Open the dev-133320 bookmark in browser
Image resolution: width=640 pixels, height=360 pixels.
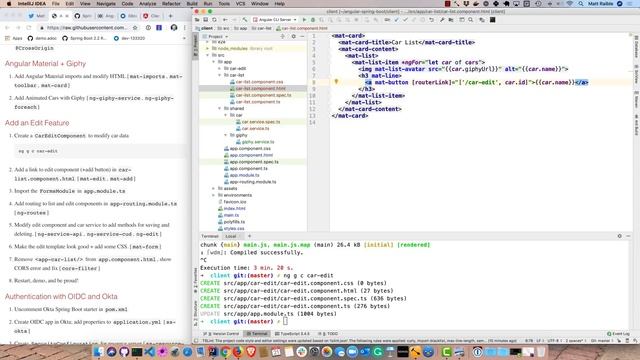[129, 38]
